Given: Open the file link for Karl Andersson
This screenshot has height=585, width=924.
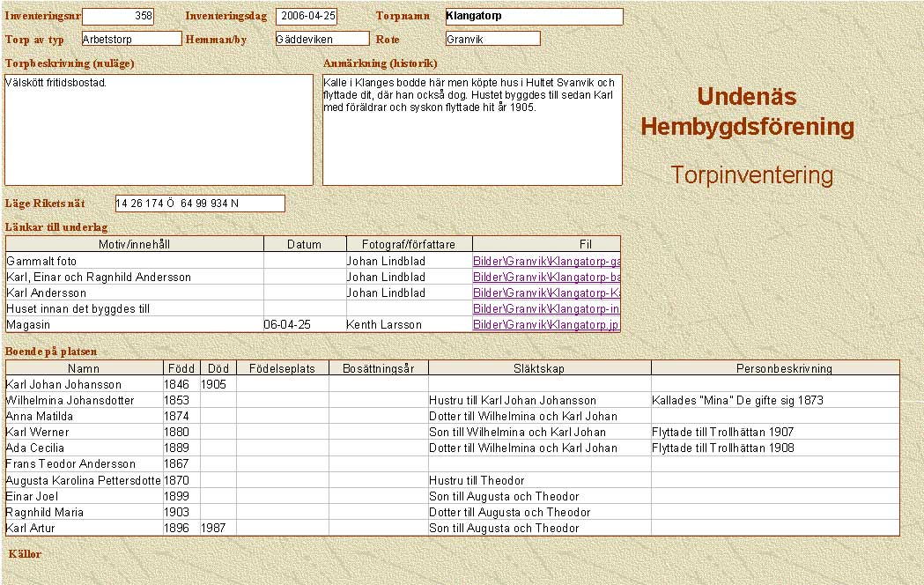Looking at the screenshot, I should (x=546, y=293).
